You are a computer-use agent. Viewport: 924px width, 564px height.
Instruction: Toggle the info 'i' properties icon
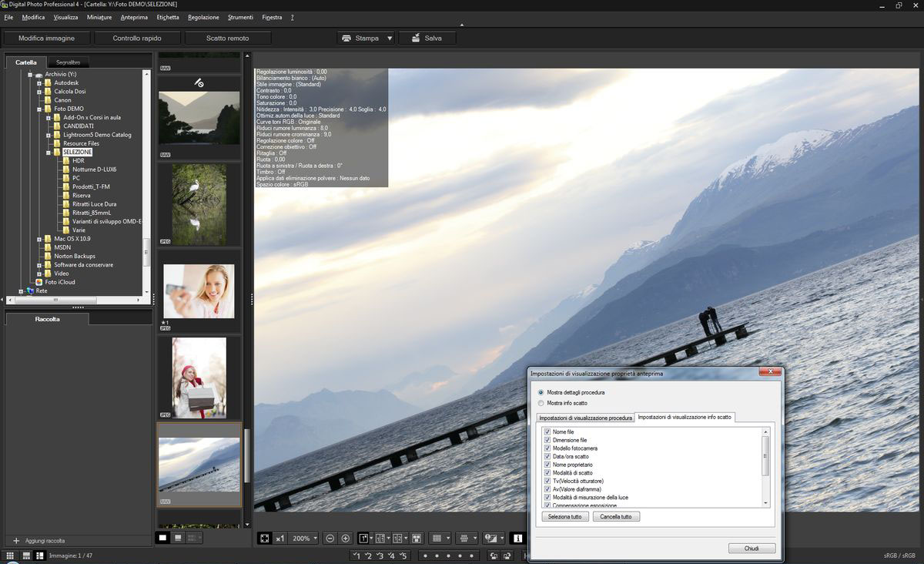point(517,539)
